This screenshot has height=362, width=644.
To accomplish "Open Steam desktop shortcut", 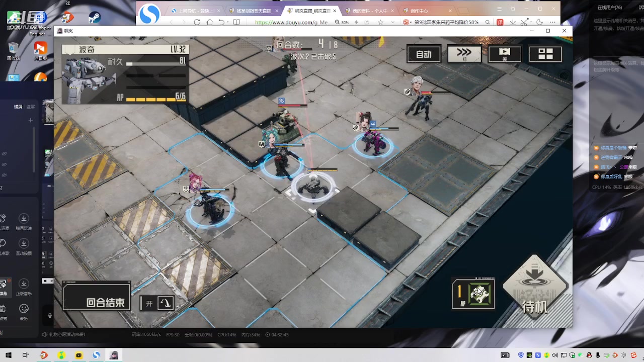I will coord(95,18).
